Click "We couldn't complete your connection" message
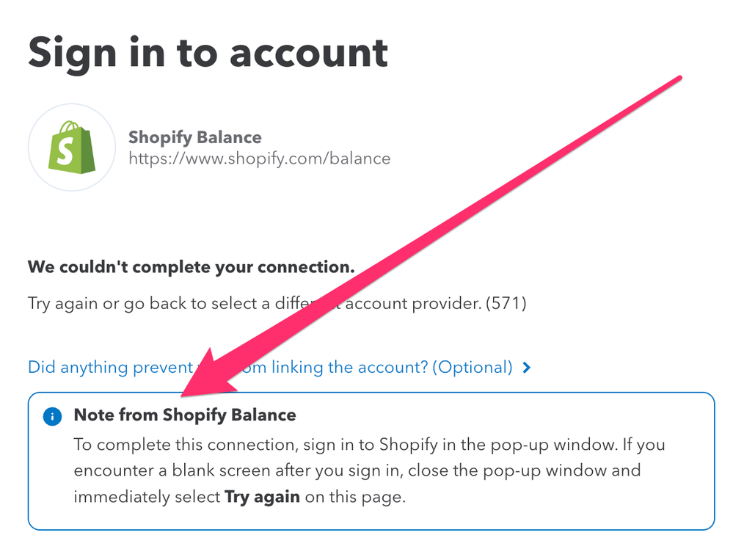 click(x=191, y=266)
